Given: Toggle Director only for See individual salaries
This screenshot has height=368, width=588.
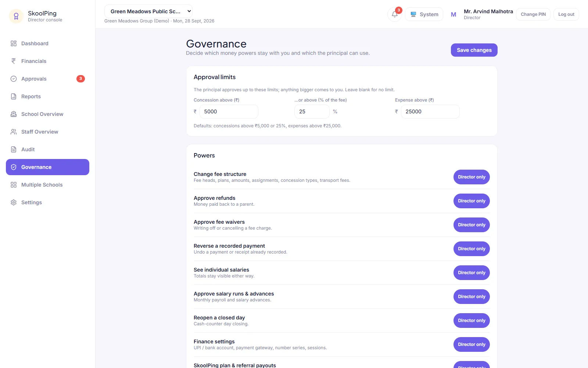Looking at the screenshot, I should tap(472, 273).
